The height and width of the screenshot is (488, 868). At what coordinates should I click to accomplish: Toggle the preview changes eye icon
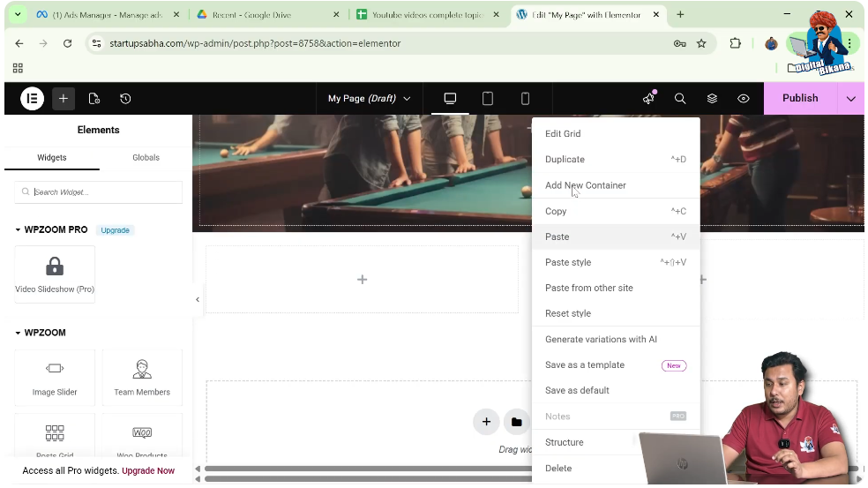point(744,99)
